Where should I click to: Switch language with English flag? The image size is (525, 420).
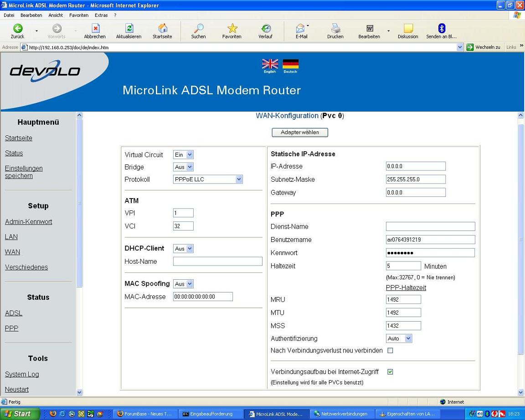click(270, 64)
